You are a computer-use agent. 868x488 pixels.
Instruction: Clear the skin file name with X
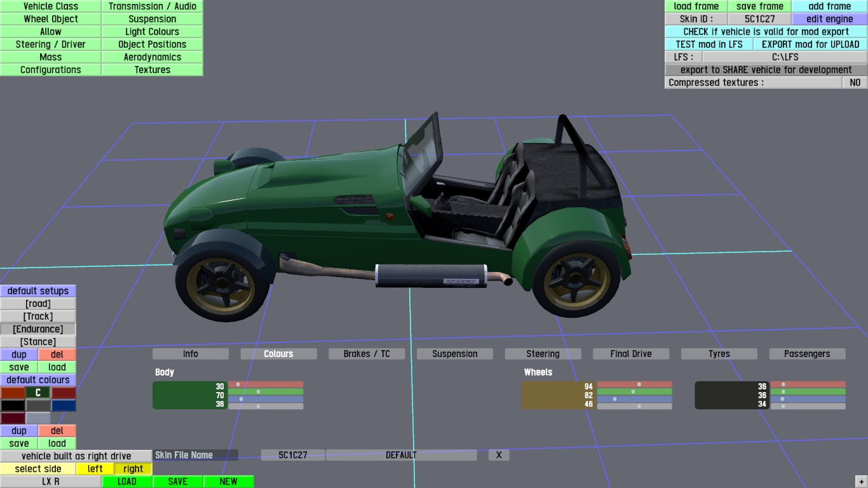(499, 455)
